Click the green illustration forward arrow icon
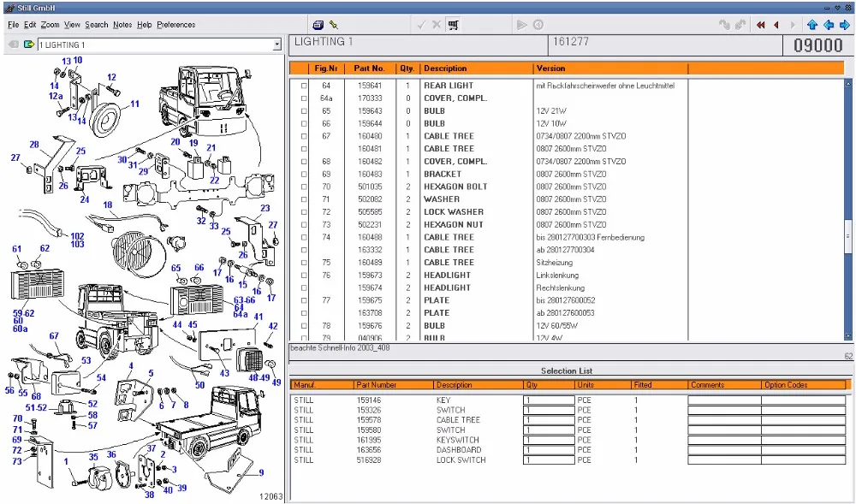This screenshot has width=856, height=504. 29,44
